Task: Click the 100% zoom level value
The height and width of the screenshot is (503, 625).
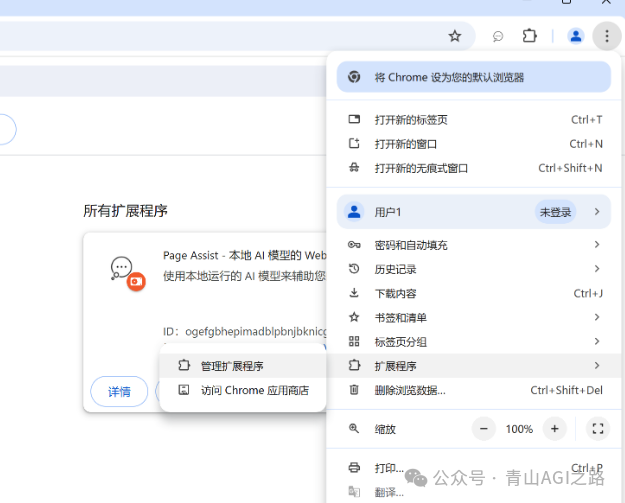Action: point(519,429)
